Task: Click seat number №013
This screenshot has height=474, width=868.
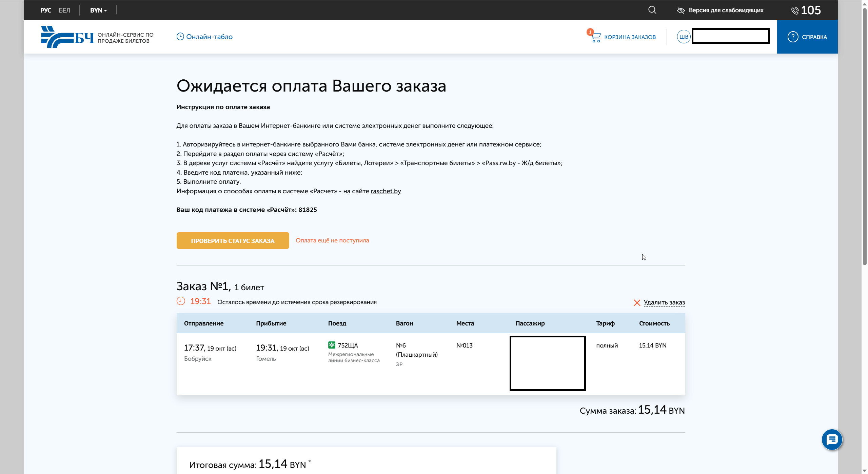Action: tap(464, 345)
